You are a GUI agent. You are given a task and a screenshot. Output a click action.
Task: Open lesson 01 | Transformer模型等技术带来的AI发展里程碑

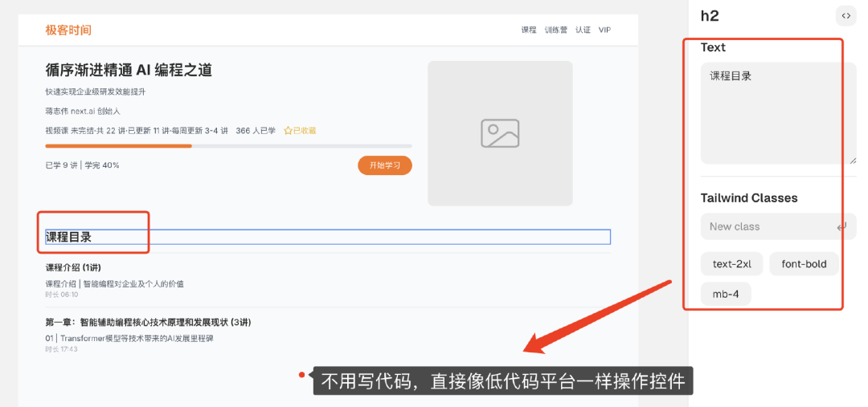[x=129, y=338]
